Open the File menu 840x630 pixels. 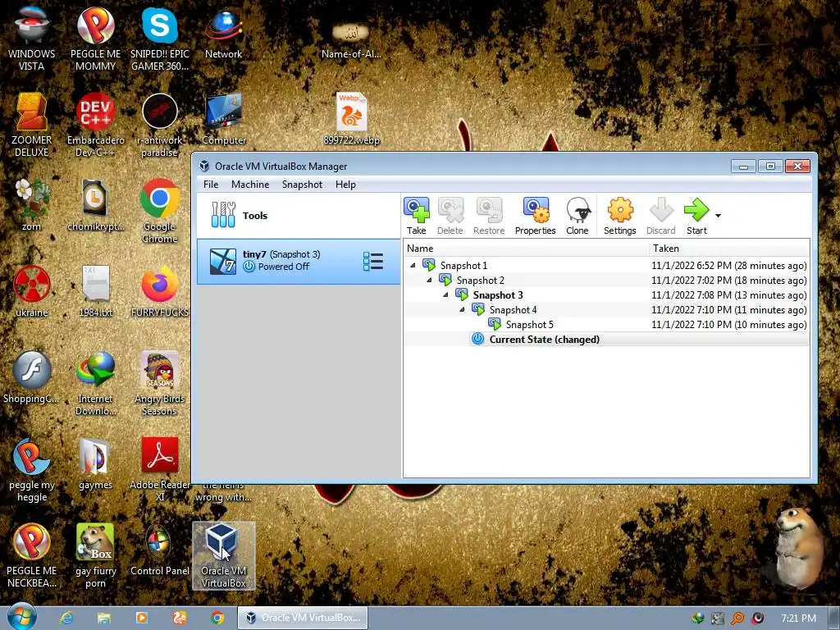coord(211,185)
